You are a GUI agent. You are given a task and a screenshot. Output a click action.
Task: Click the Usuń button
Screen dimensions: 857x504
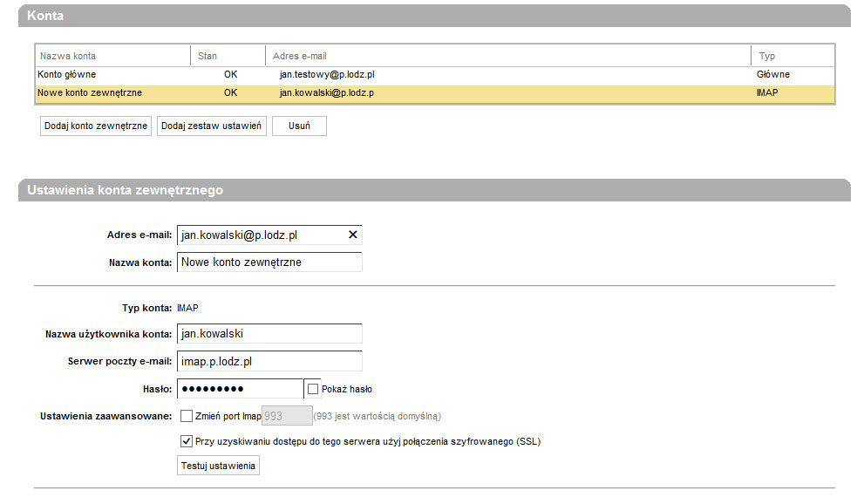[299, 126]
